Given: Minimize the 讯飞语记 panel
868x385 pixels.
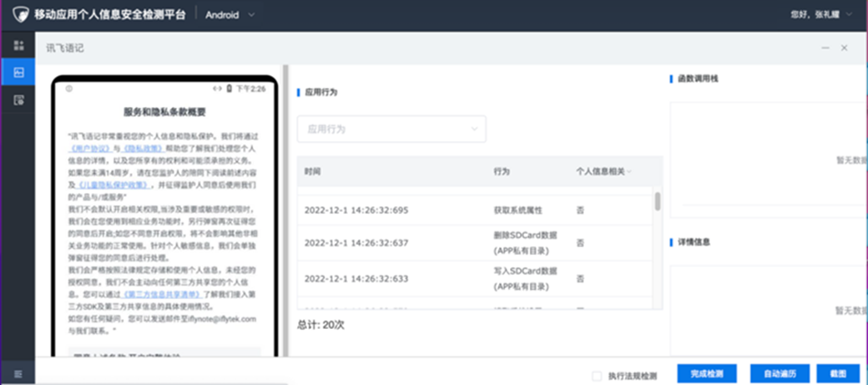Looking at the screenshot, I should [825, 48].
